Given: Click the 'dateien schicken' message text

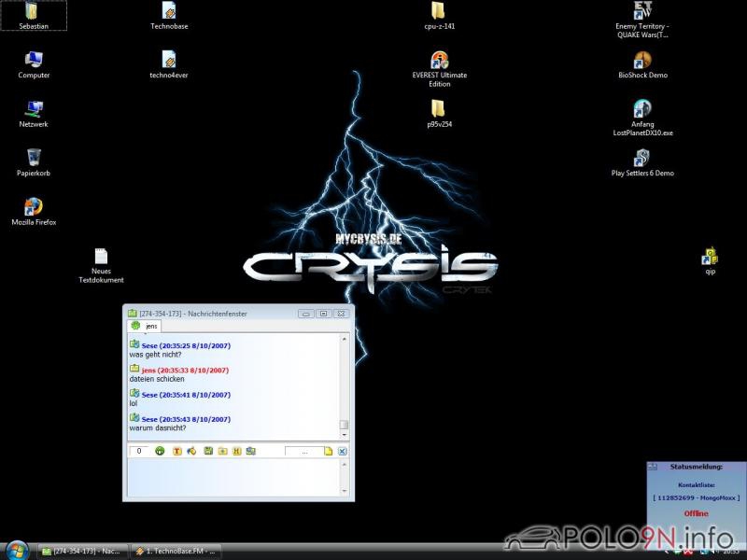Looking at the screenshot, I should tap(157, 379).
